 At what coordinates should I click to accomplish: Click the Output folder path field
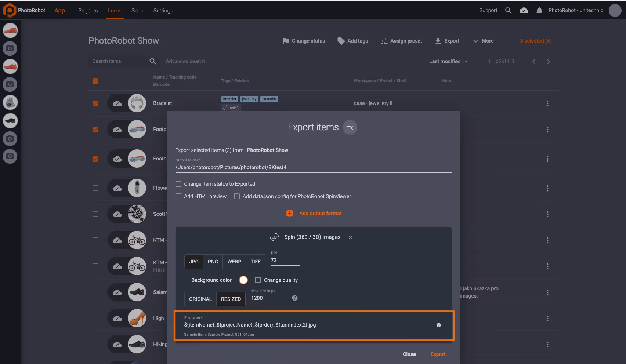(313, 167)
